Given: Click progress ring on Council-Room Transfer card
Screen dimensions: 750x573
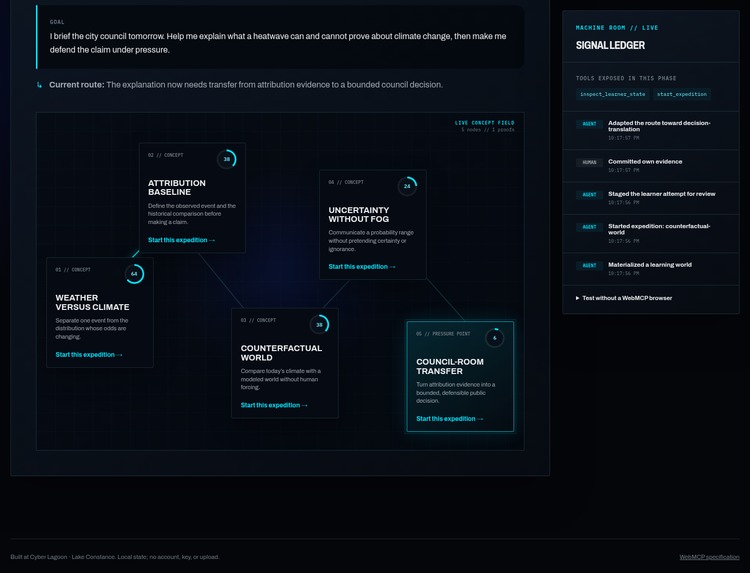Looking at the screenshot, I should [x=495, y=338].
